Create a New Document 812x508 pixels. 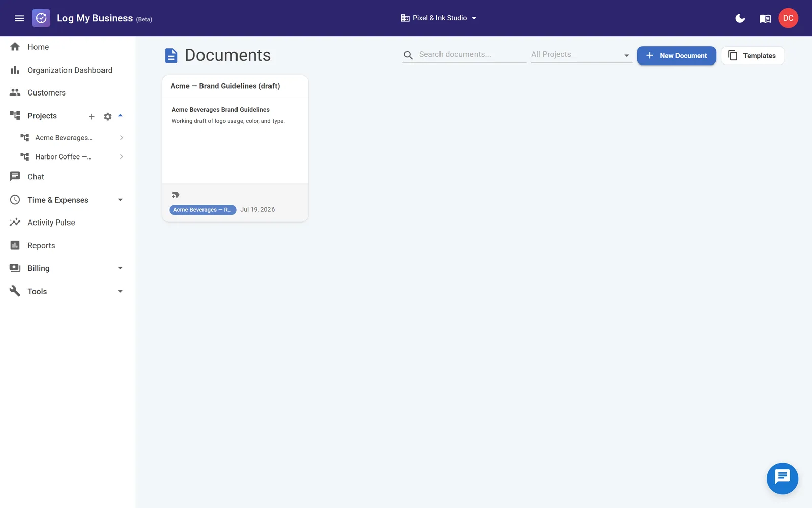click(676, 56)
